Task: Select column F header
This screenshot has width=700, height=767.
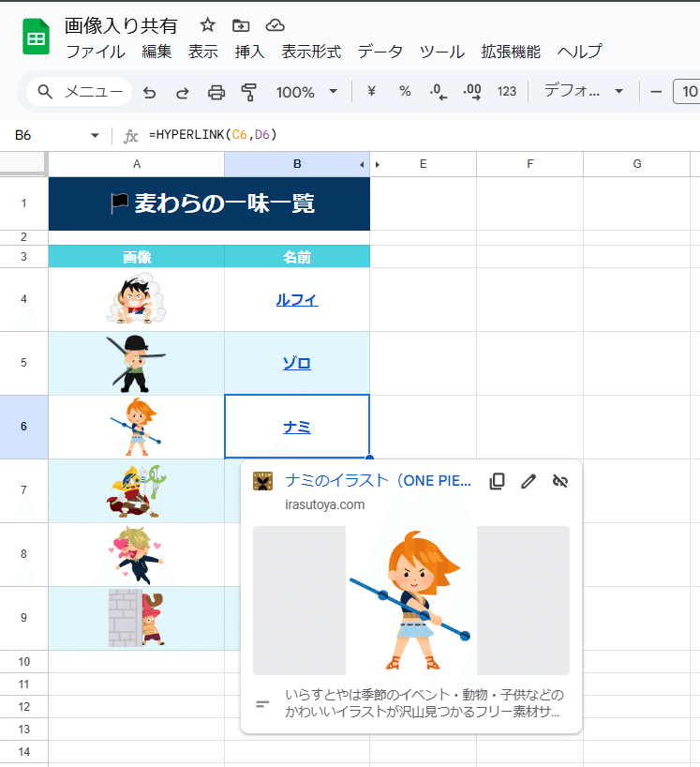Action: pos(529,164)
